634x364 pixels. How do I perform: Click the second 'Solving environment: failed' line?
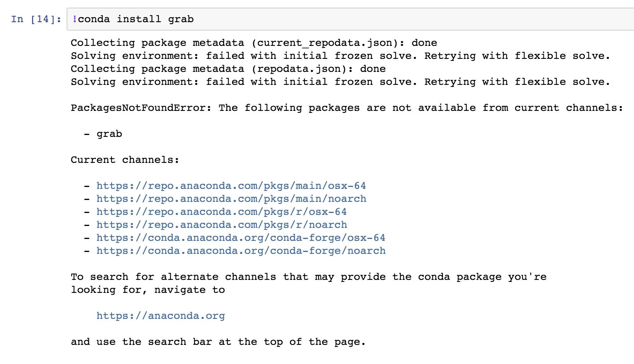340,82
